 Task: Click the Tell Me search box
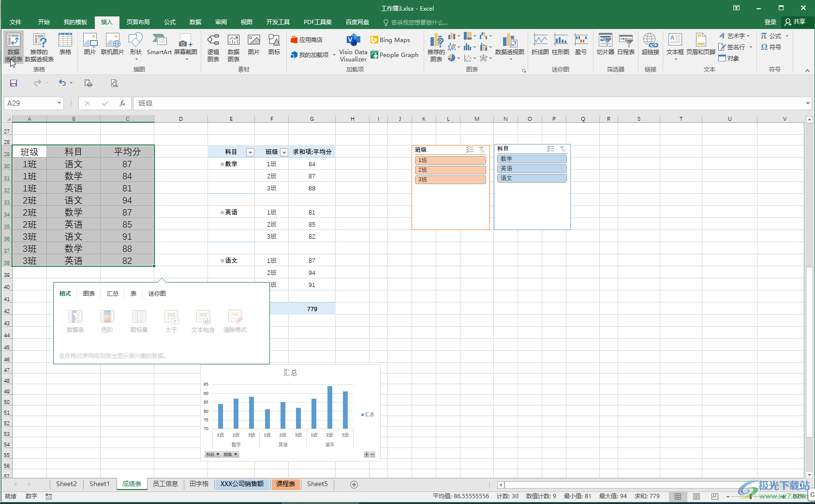415,23
